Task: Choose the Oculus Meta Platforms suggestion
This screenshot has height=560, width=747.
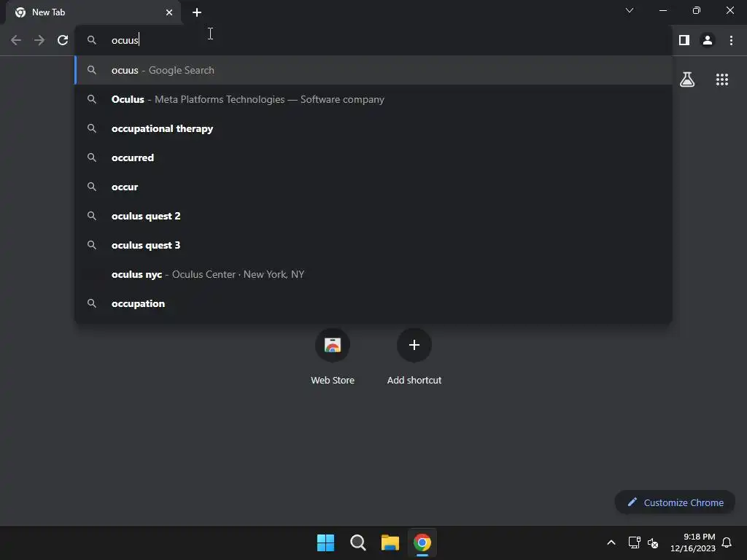Action: coord(373,99)
